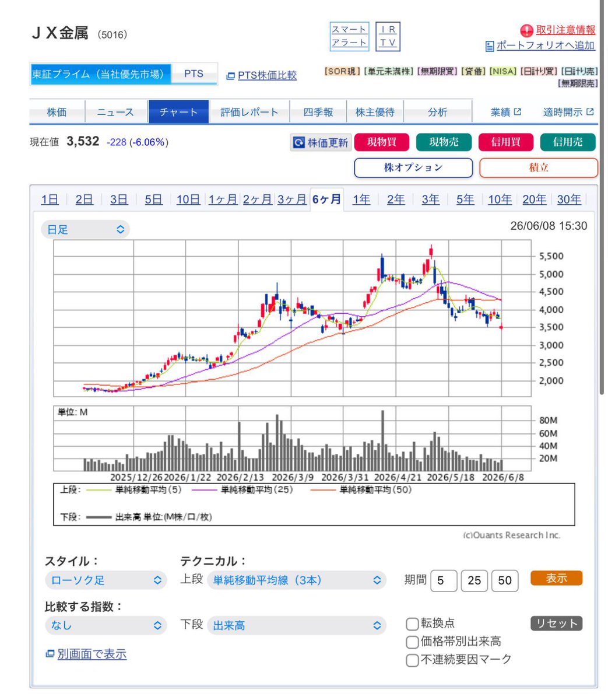Open the 比較する指数 なし dropdown
The image size is (608, 700).
coord(106,625)
